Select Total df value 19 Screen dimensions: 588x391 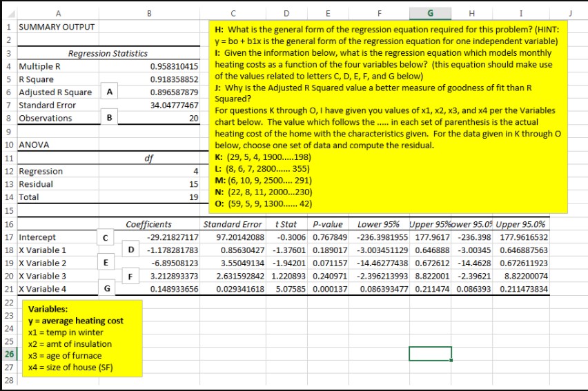click(x=193, y=197)
